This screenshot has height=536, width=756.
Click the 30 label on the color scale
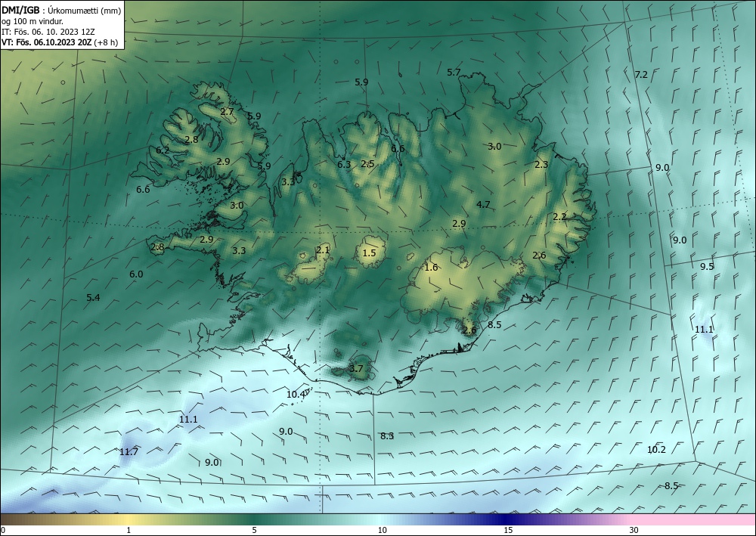click(634, 531)
